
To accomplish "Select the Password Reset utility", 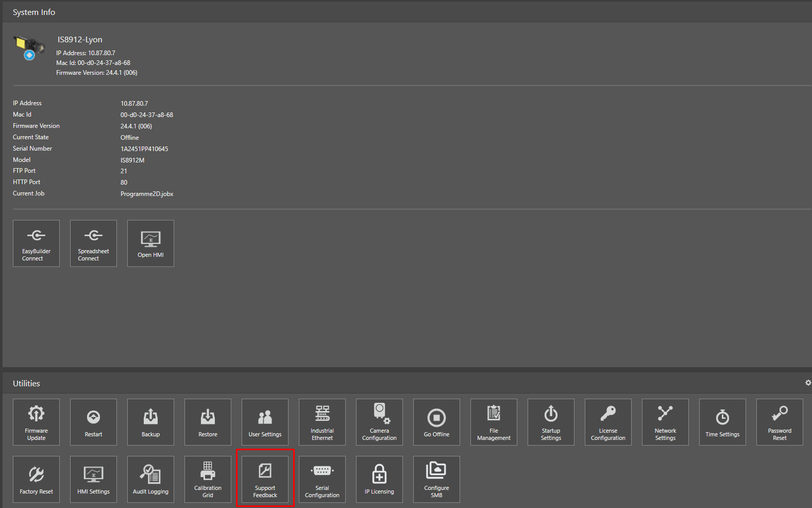I will tap(780, 422).
